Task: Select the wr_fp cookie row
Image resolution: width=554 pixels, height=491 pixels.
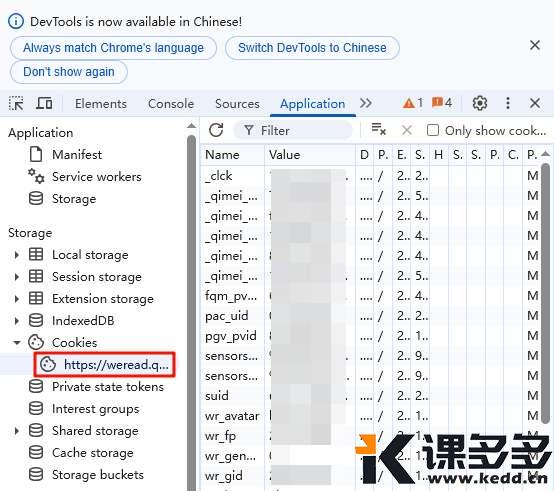Action: (370, 436)
